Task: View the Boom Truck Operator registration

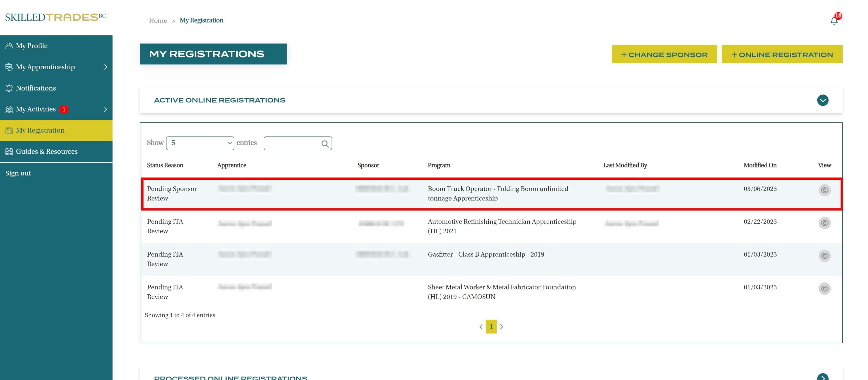Action: tap(824, 190)
